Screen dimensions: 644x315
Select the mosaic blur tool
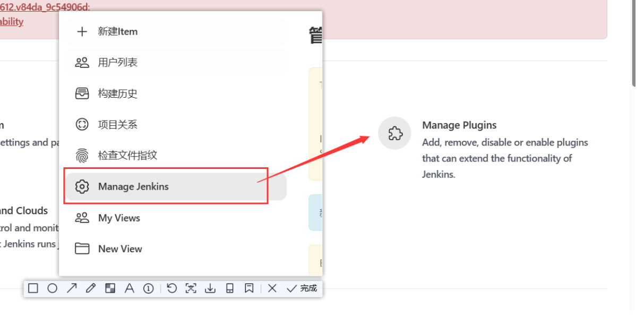[110, 288]
